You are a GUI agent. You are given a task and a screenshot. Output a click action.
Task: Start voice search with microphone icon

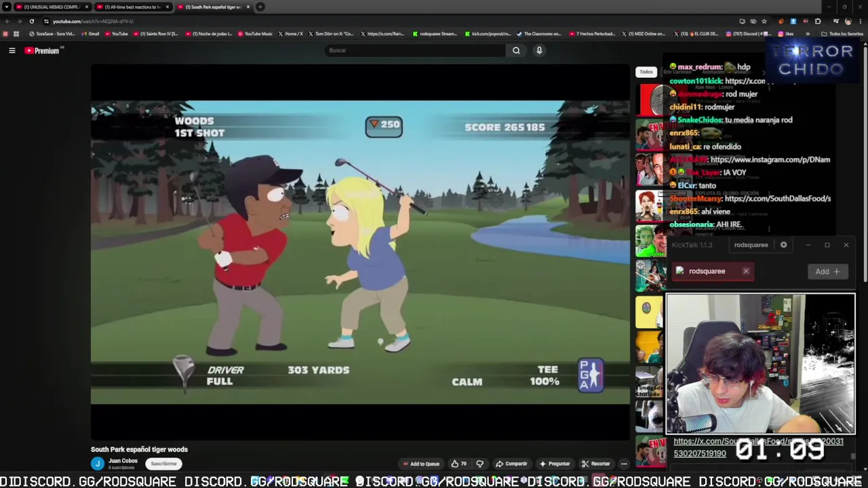[539, 50]
